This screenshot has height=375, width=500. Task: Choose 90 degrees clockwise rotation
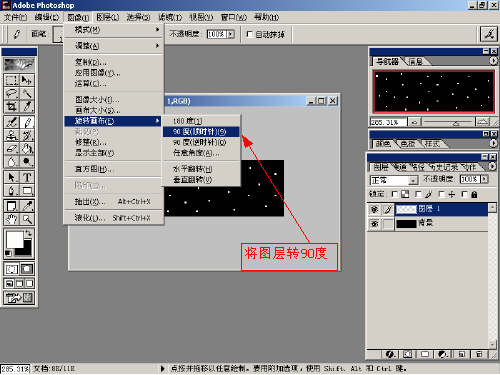201,132
